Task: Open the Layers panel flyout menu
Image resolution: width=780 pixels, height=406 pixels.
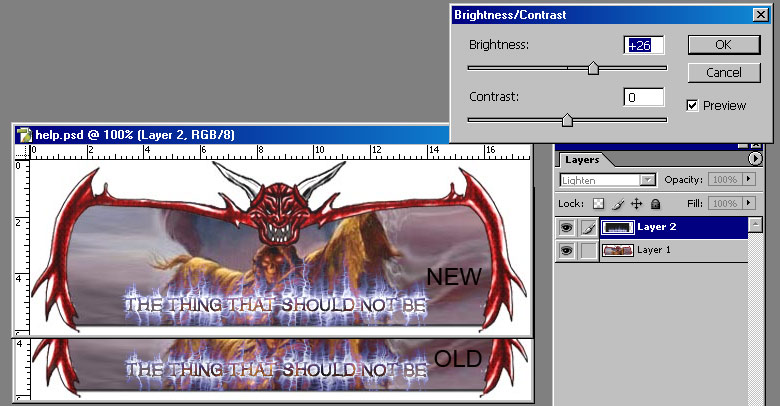Action: pos(755,158)
